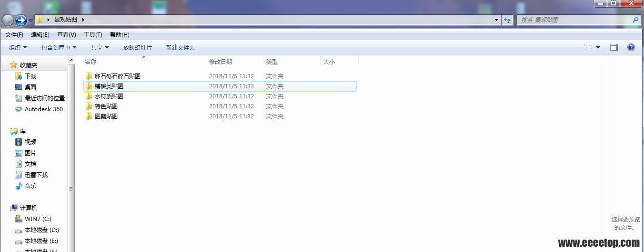
Task: Select the 水材质贴图 folder icon
Action: [x=89, y=96]
